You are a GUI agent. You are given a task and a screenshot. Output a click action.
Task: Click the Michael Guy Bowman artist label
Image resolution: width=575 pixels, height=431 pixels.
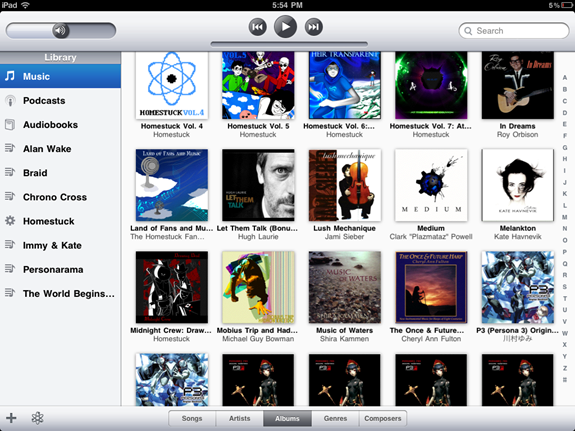click(258, 339)
